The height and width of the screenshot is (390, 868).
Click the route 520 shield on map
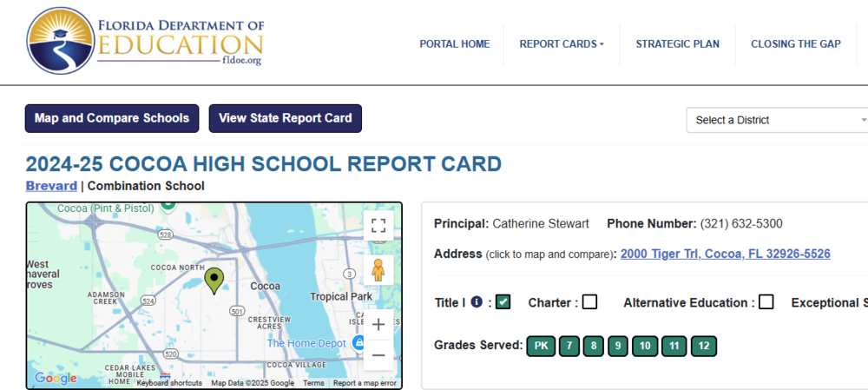(x=171, y=354)
